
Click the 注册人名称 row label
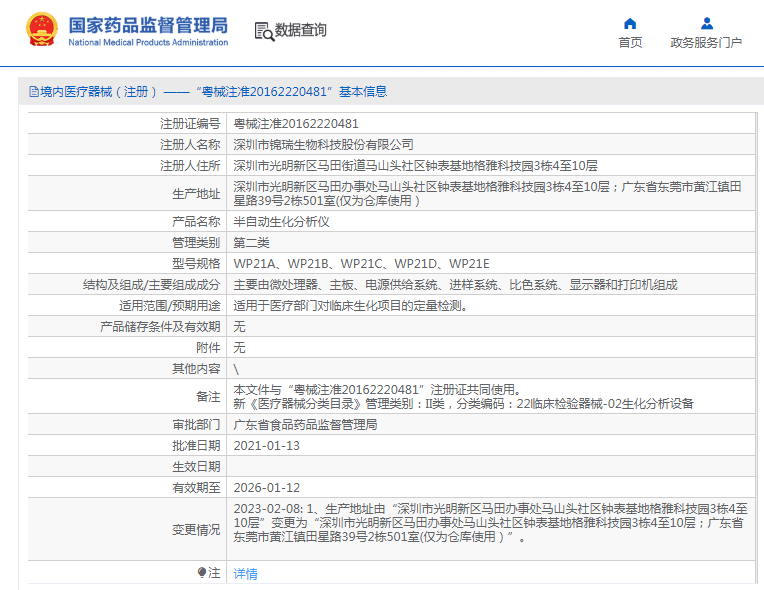point(190,145)
